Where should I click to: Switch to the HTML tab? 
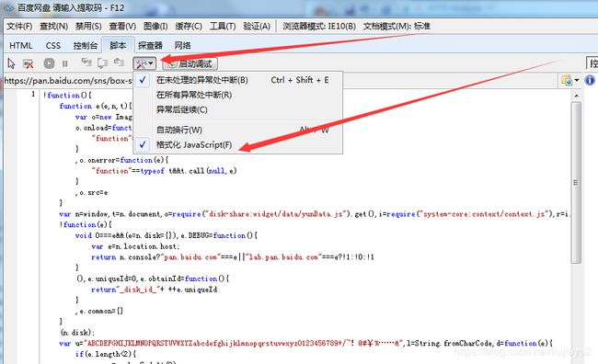pyautogui.click(x=21, y=46)
